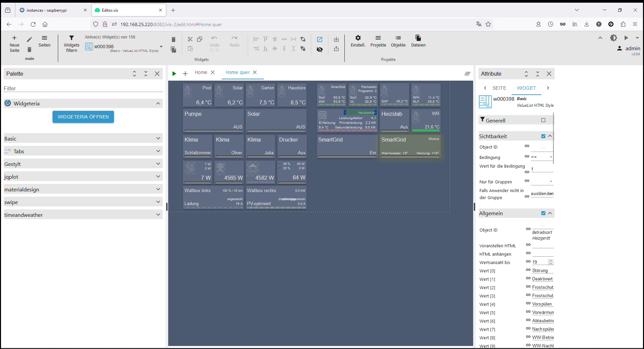Click the Wert [0] Störung field
This screenshot has height=349, width=644.
(543, 270)
